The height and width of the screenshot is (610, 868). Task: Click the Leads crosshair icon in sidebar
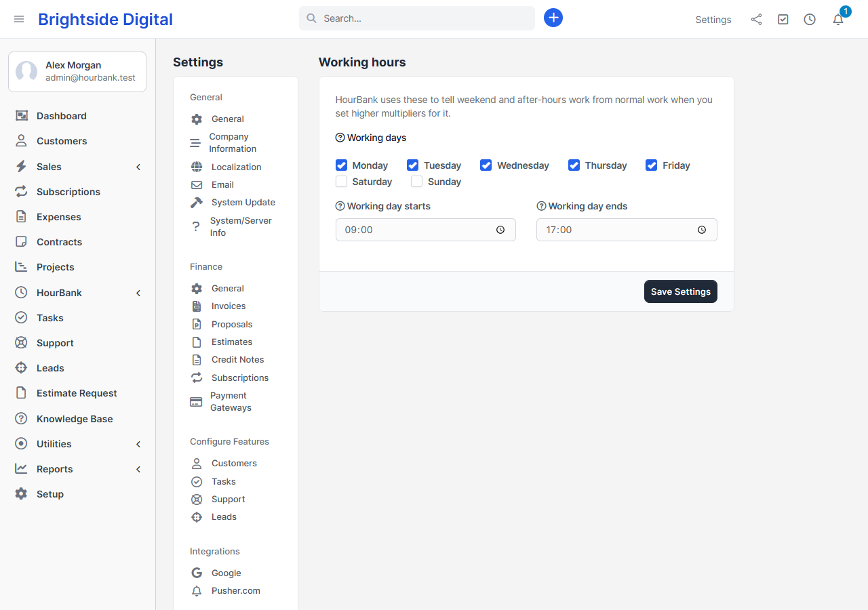point(22,368)
